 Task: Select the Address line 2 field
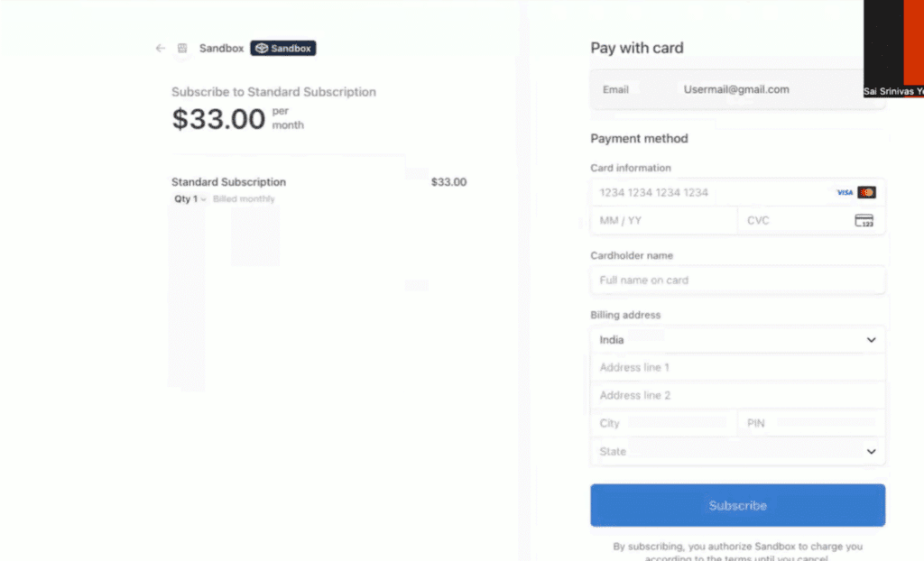point(737,396)
